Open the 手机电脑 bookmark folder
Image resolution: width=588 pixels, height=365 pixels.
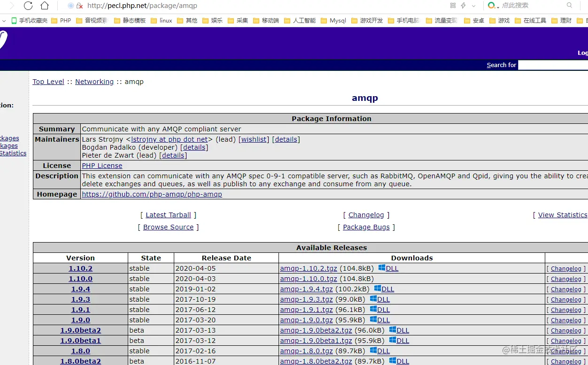[x=404, y=21]
